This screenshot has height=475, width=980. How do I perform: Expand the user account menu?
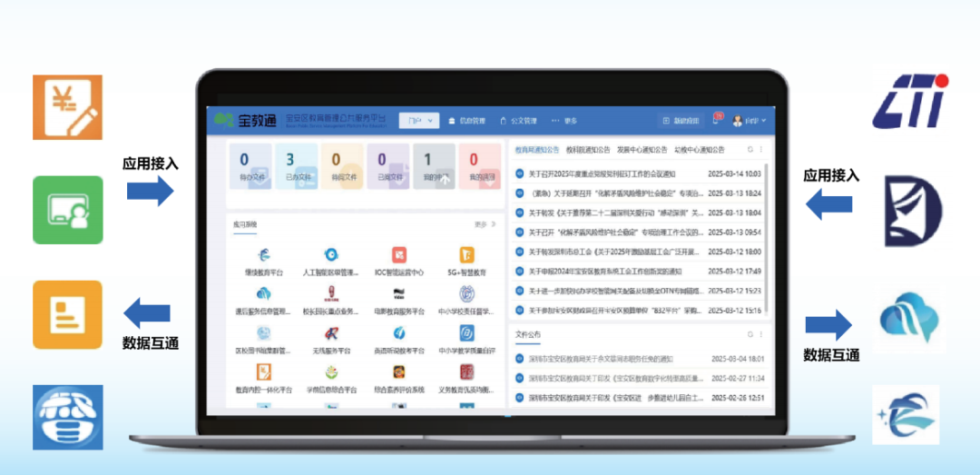pos(750,121)
